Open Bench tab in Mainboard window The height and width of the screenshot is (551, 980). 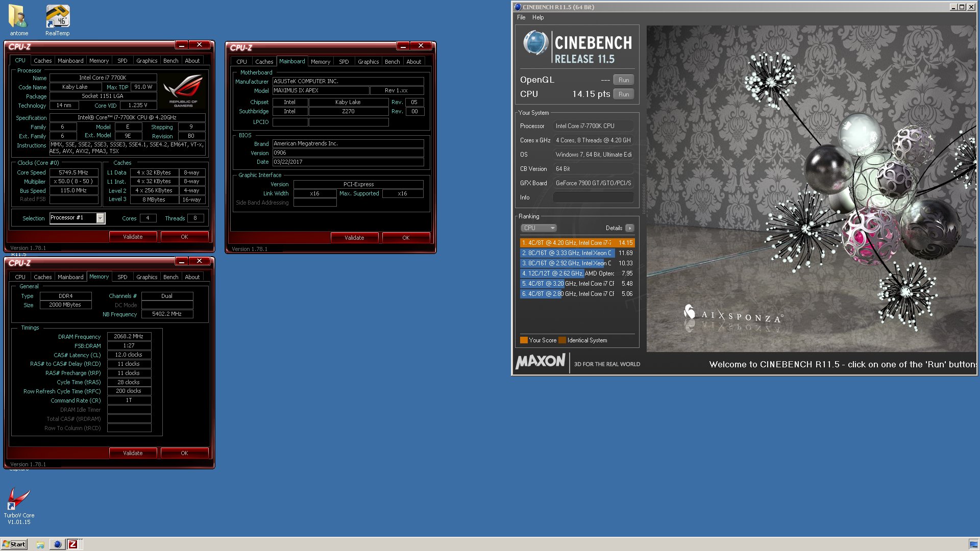point(392,62)
